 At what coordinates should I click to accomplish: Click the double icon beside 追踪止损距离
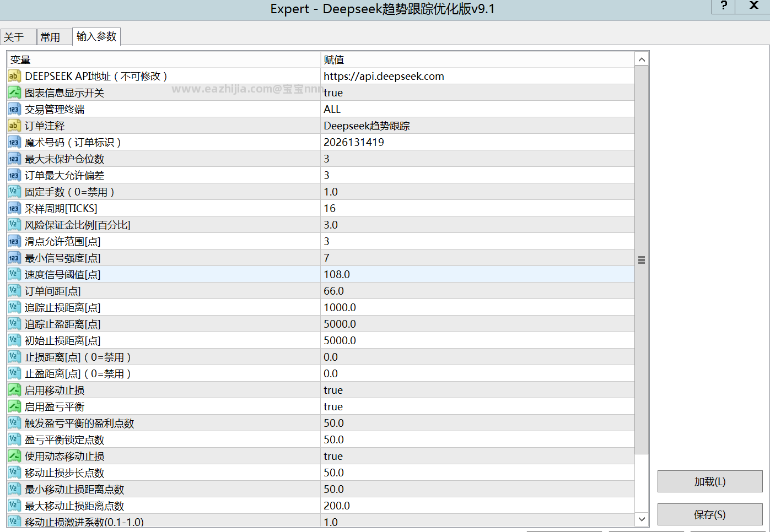(14, 307)
